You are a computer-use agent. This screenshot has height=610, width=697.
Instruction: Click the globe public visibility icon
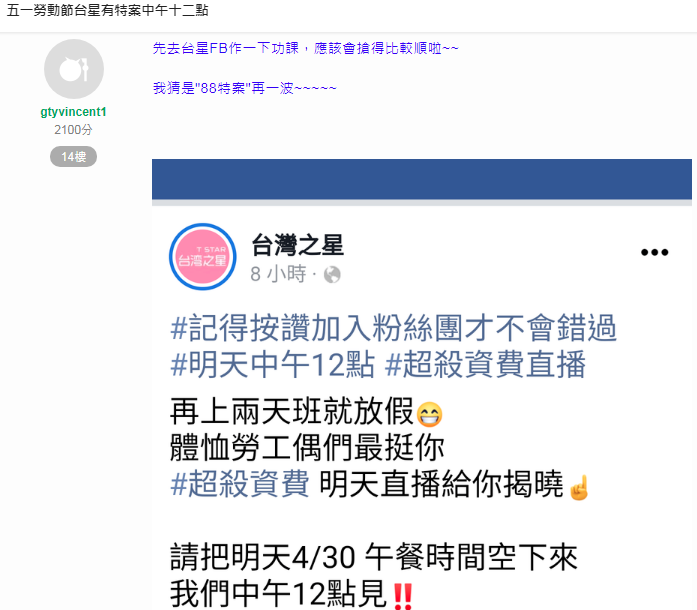click(x=332, y=274)
